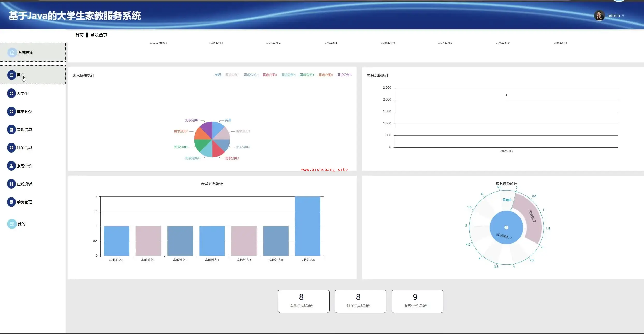Click the 家教信息总数 stat card
The width and height of the screenshot is (644, 334).
pyautogui.click(x=303, y=301)
